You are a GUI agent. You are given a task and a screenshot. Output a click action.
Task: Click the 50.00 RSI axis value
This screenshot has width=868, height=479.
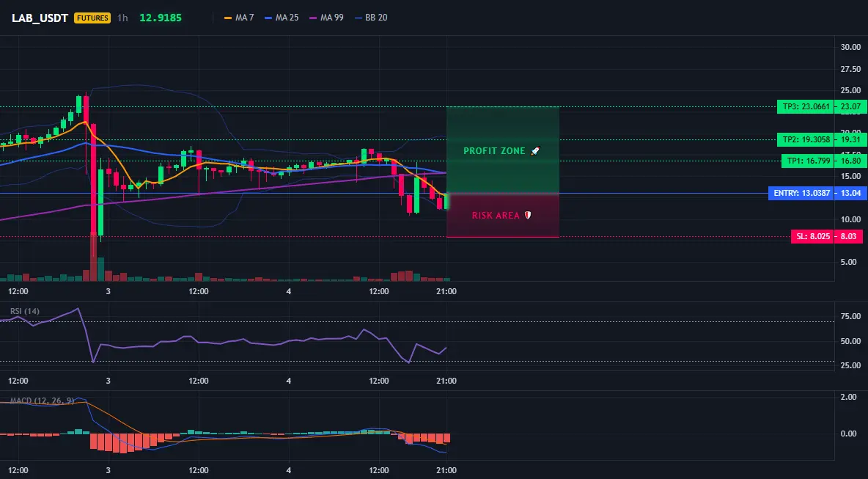(x=851, y=341)
